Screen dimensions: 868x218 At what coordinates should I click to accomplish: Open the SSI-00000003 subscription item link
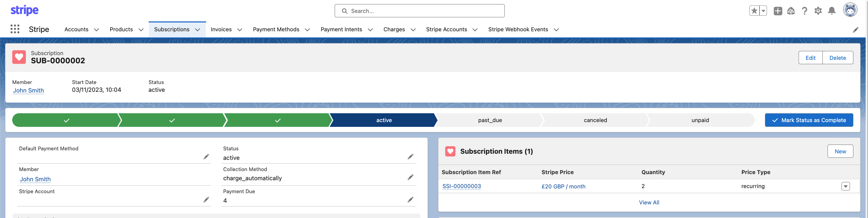pos(461,186)
